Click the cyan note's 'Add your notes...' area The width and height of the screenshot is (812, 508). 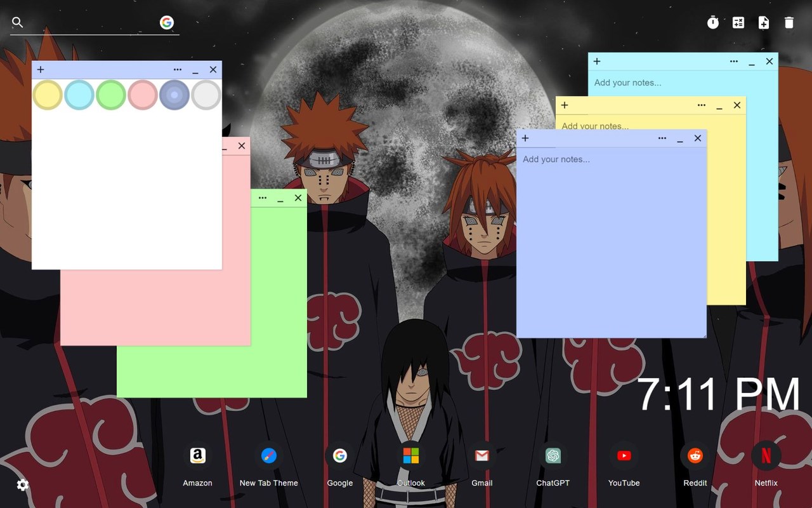(x=627, y=83)
